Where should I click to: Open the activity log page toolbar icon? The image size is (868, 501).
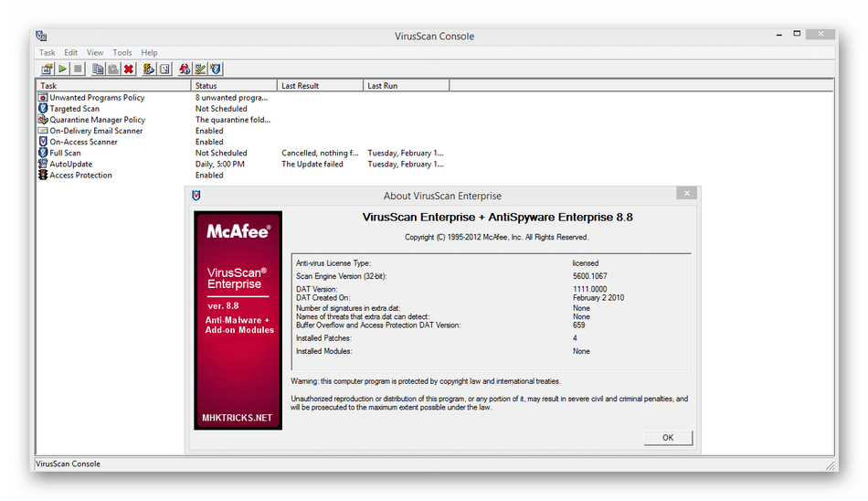(x=164, y=69)
